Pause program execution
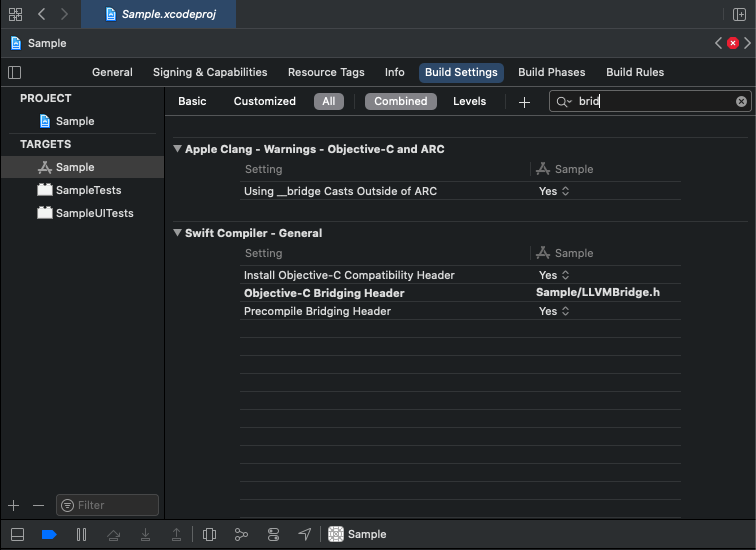Screen dimensions: 756x550 pyautogui.click(x=81, y=534)
